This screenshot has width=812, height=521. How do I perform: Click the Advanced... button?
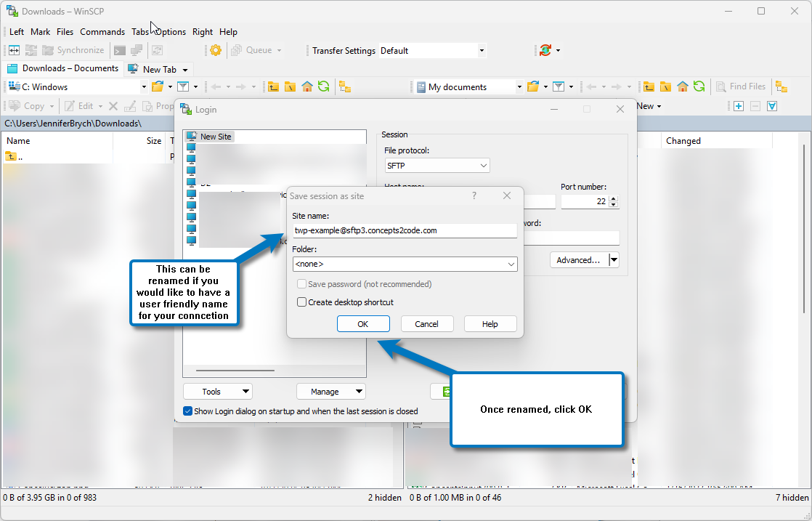click(579, 260)
